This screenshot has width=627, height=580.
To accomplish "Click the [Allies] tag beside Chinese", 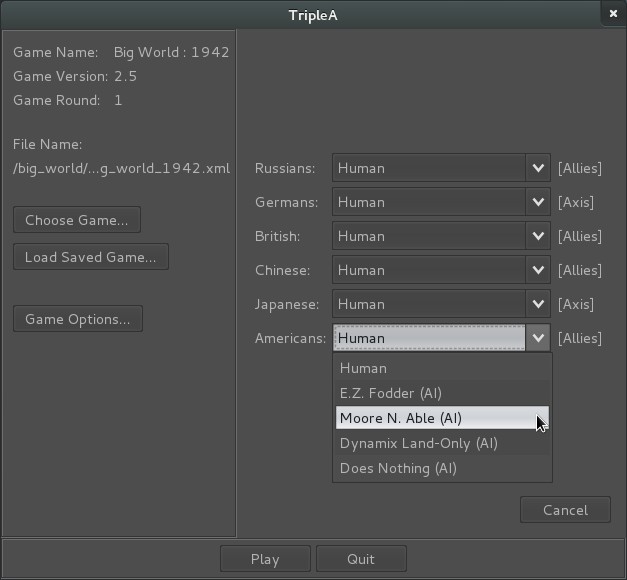I will (x=580, y=270).
